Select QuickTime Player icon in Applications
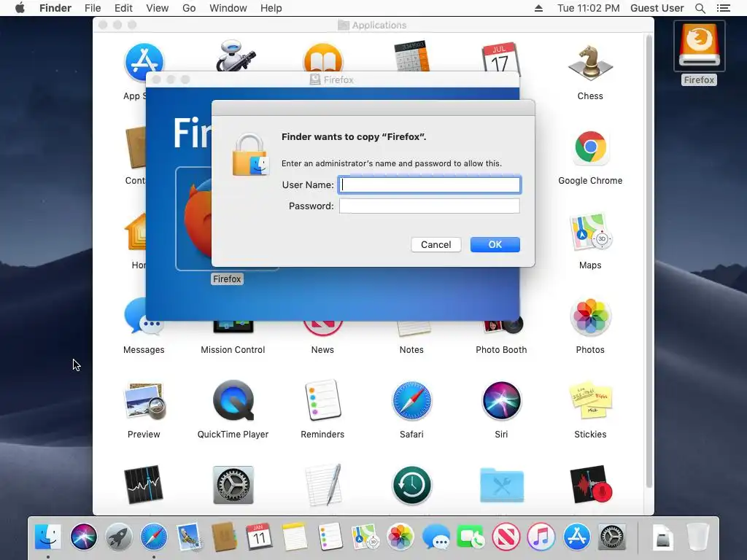 (233, 401)
